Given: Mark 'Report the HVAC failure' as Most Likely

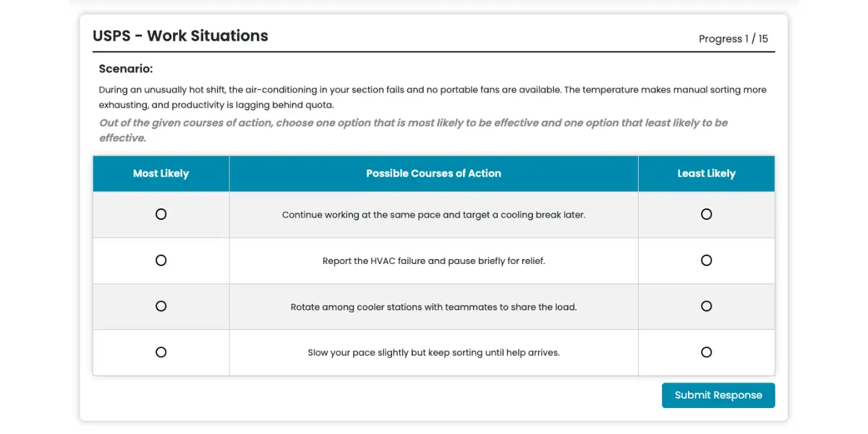Looking at the screenshot, I should (x=161, y=260).
